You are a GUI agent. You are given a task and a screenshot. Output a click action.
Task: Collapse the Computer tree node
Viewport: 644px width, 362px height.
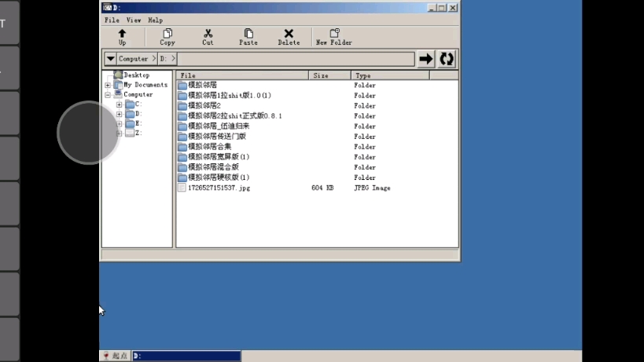click(x=108, y=95)
